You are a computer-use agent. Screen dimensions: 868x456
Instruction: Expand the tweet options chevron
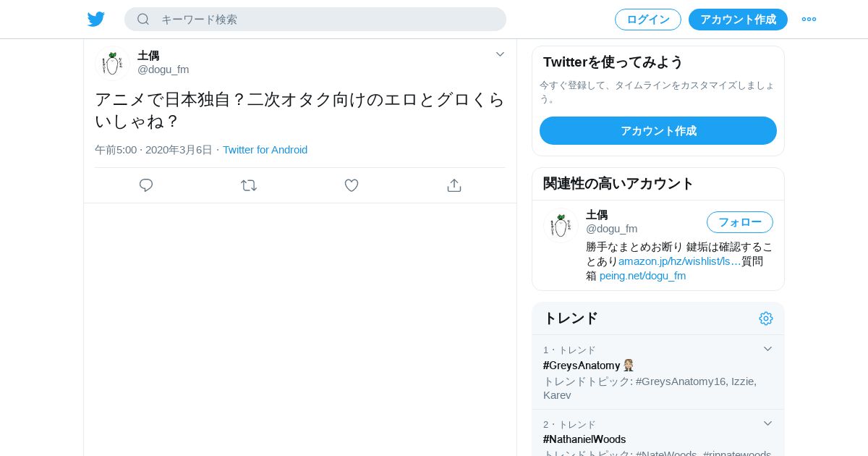(x=500, y=54)
